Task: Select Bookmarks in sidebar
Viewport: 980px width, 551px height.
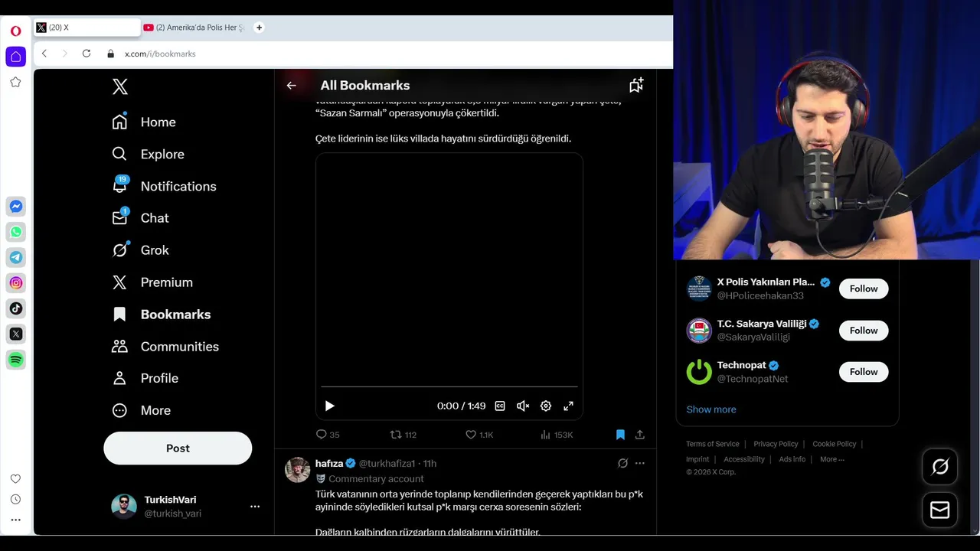Action: pos(161,315)
